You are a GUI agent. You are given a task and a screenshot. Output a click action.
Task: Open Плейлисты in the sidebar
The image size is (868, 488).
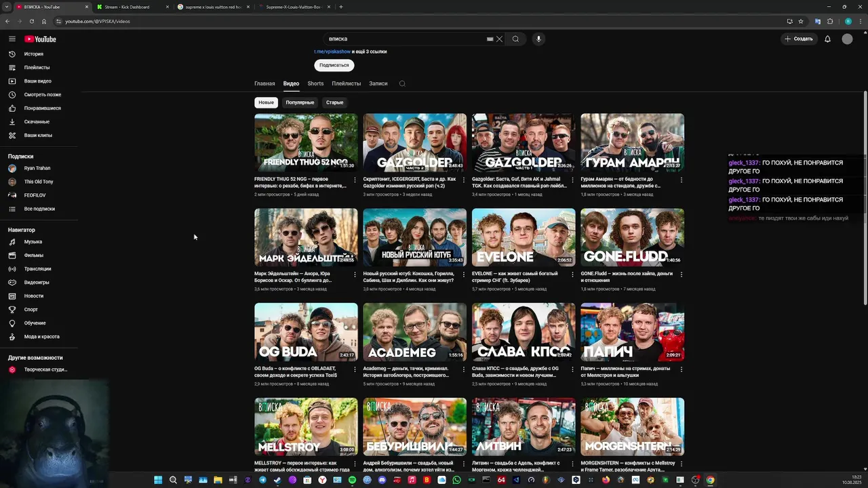(x=39, y=68)
